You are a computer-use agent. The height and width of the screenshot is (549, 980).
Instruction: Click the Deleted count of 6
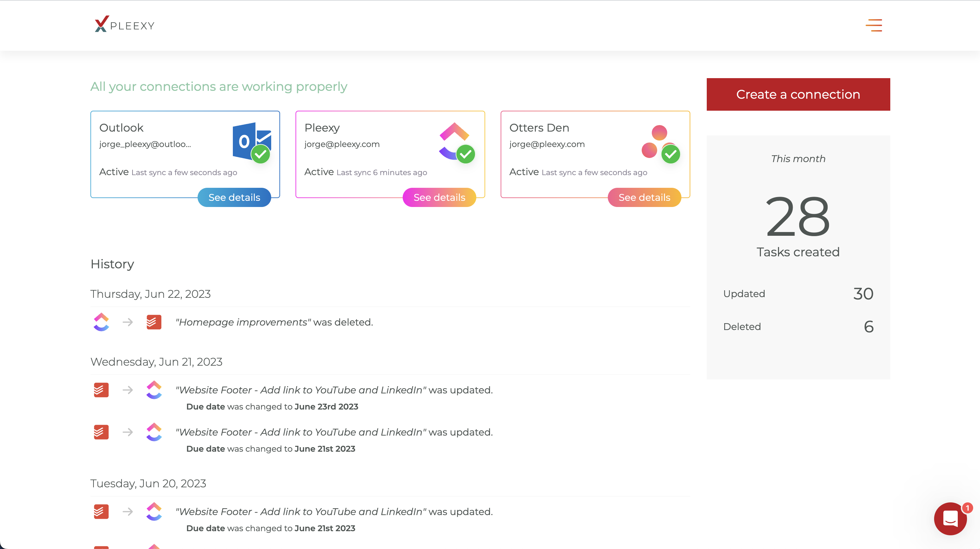tap(868, 327)
